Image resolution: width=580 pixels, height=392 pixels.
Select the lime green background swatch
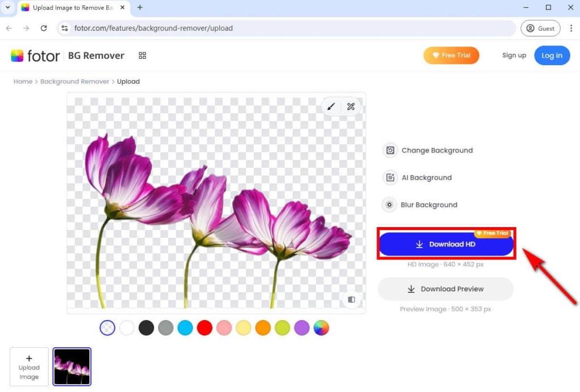point(282,327)
